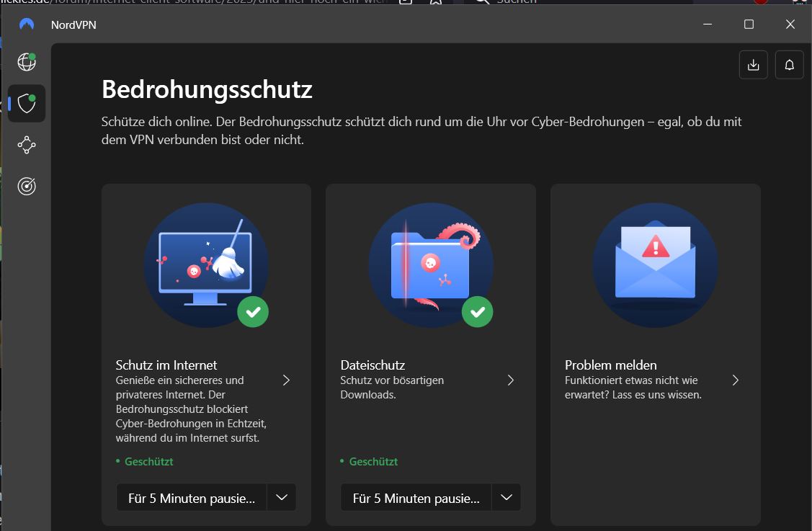
Task: Expand pause duration dropdown for Schutz im Internet
Action: click(x=282, y=497)
